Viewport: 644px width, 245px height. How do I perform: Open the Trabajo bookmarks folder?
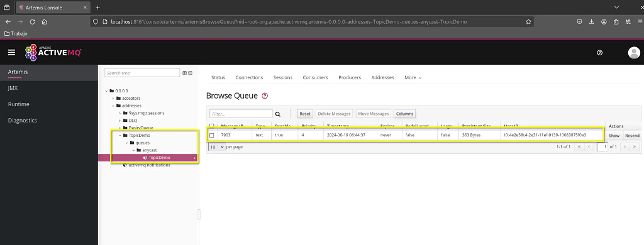(16, 34)
